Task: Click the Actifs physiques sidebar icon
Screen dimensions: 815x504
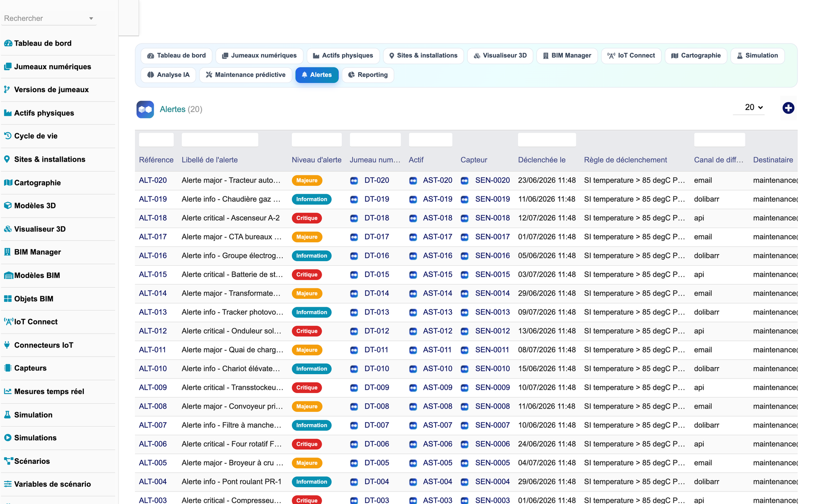Action: click(x=8, y=113)
